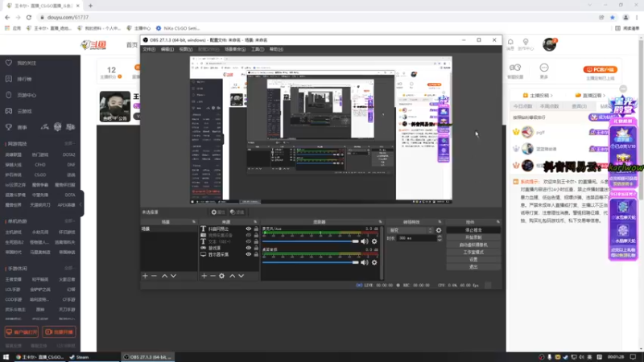Add a new source with plus icon

(204, 276)
